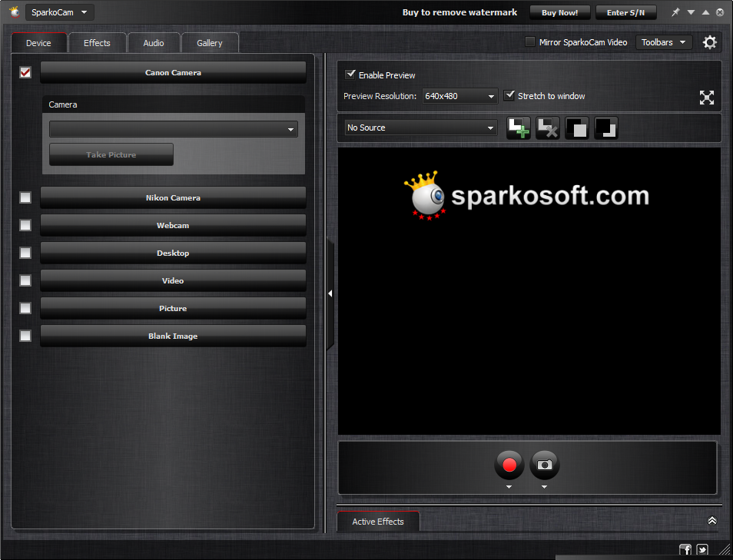Screen dimensions: 733x560
Task: Click the Enter S/N button
Action: click(626, 12)
